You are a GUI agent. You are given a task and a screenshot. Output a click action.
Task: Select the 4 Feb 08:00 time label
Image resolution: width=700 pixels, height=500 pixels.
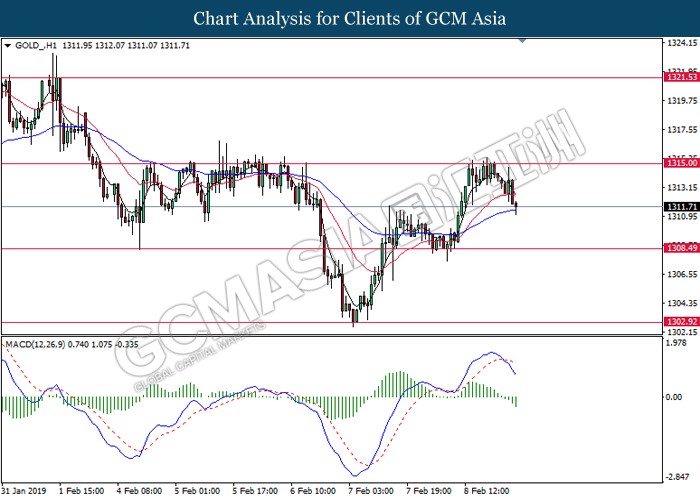click(x=141, y=492)
